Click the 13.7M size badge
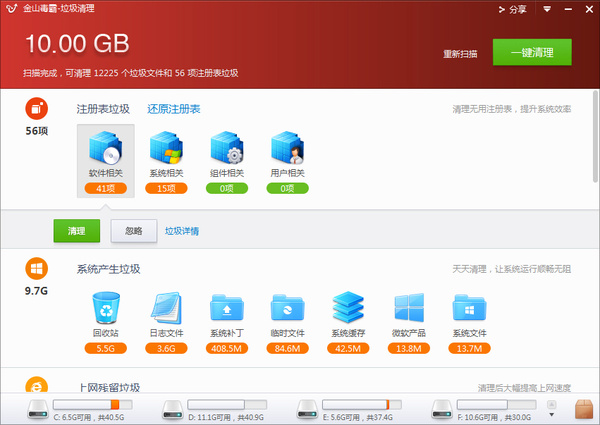The image size is (600, 425). click(470, 348)
